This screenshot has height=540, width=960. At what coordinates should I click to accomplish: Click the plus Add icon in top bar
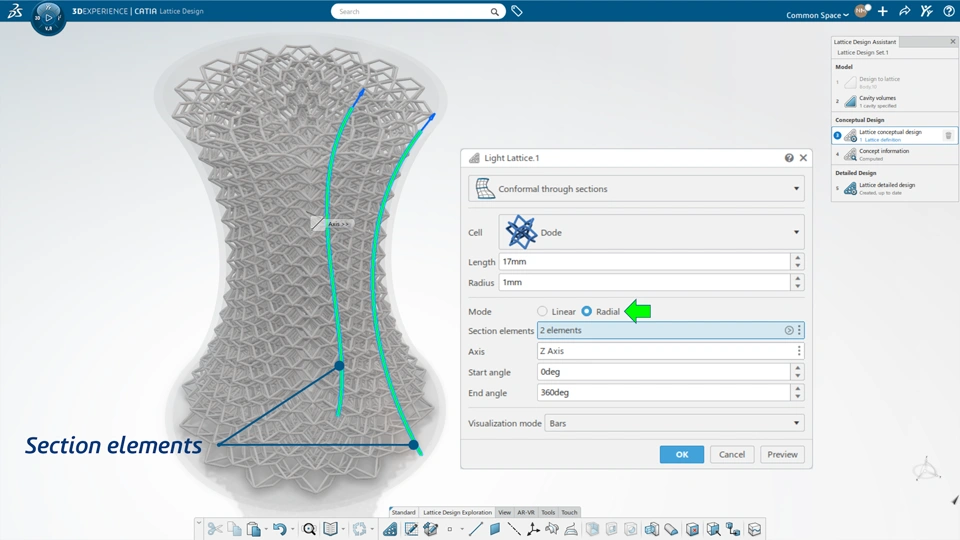(882, 11)
